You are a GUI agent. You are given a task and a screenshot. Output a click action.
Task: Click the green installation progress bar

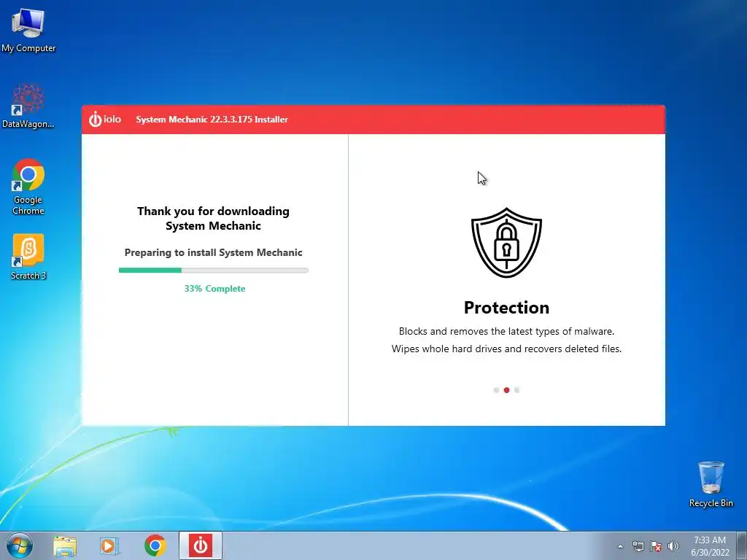point(214,270)
